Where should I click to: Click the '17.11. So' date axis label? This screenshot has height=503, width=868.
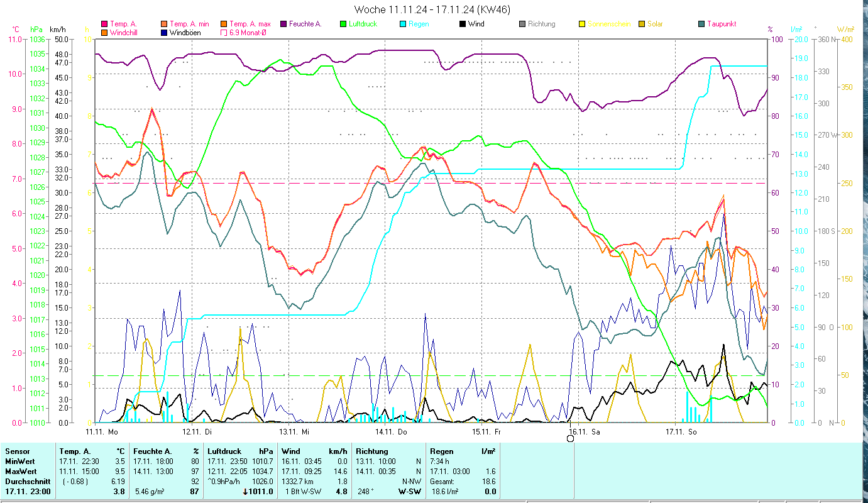(681, 432)
